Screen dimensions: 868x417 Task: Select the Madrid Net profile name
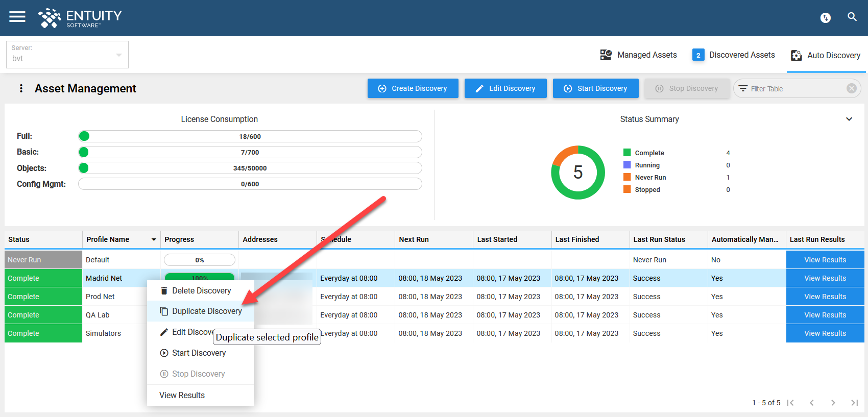click(104, 278)
